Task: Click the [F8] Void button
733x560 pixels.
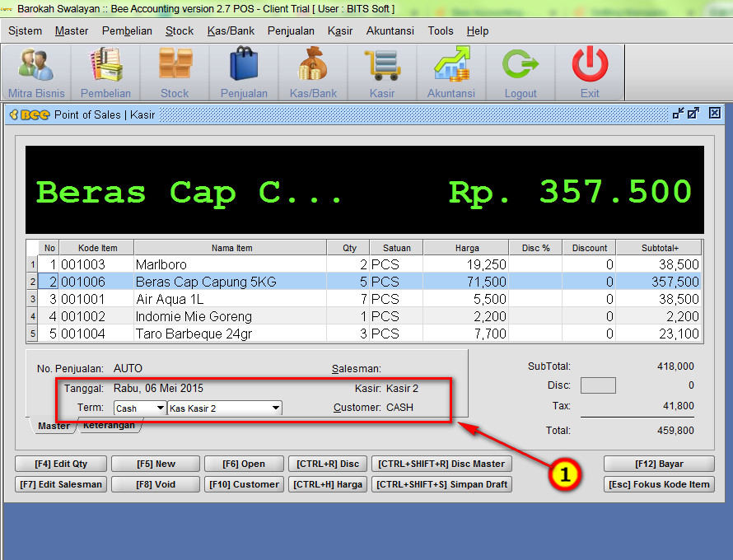Action: coord(156,484)
